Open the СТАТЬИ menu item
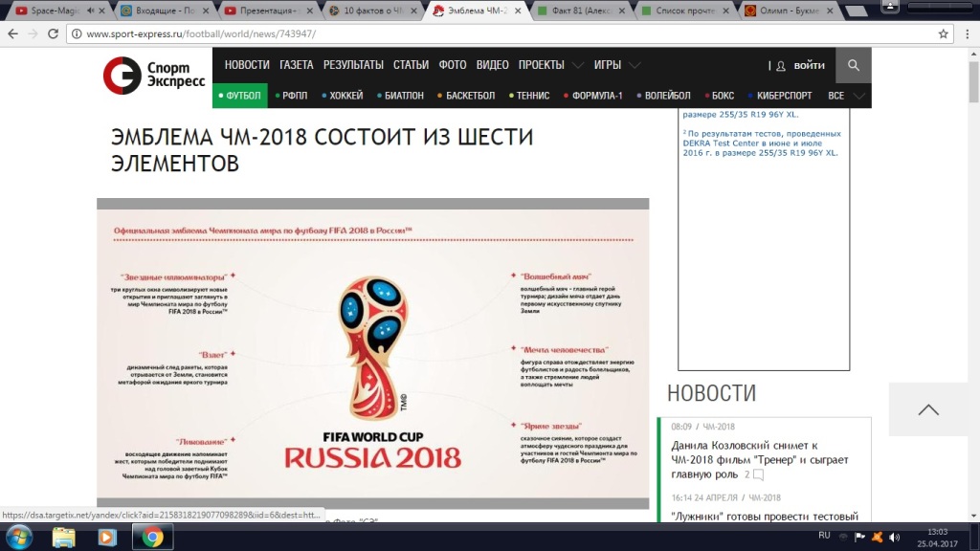This screenshot has width=980, height=551. pos(411,65)
